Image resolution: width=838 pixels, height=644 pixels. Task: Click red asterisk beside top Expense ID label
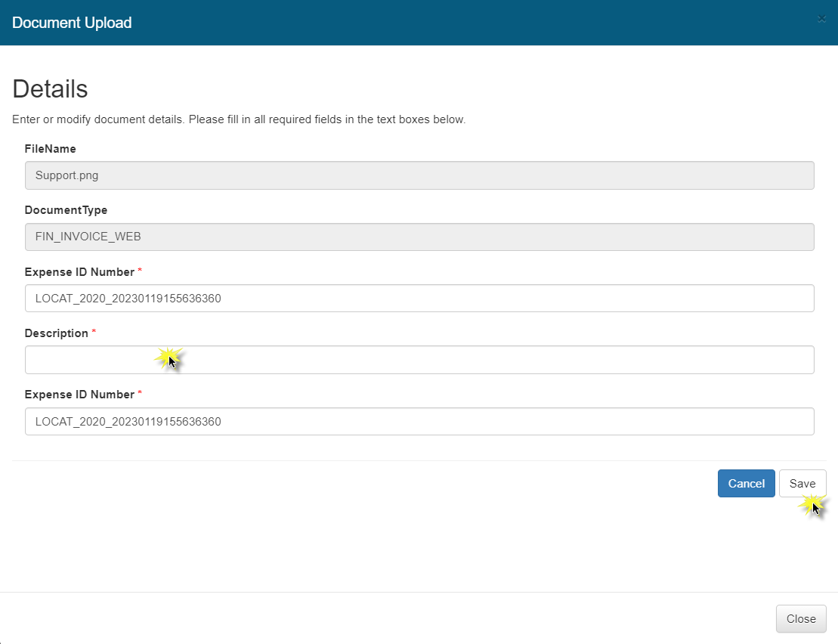point(140,271)
